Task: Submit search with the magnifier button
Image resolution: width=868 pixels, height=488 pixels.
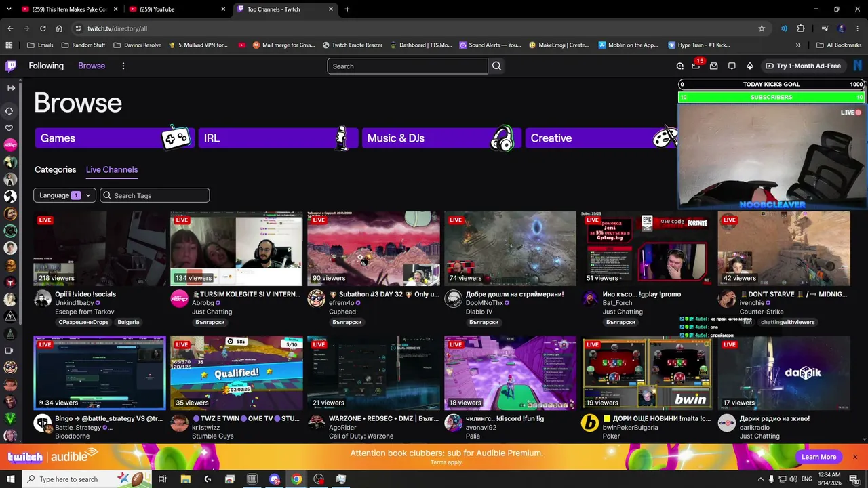Action: 497,66
